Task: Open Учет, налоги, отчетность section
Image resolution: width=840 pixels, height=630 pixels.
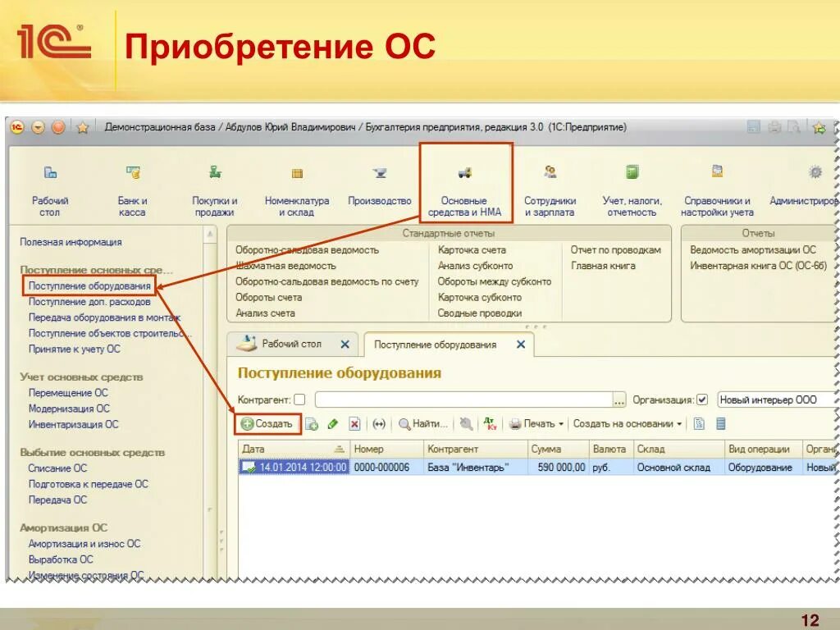Action: [x=632, y=190]
